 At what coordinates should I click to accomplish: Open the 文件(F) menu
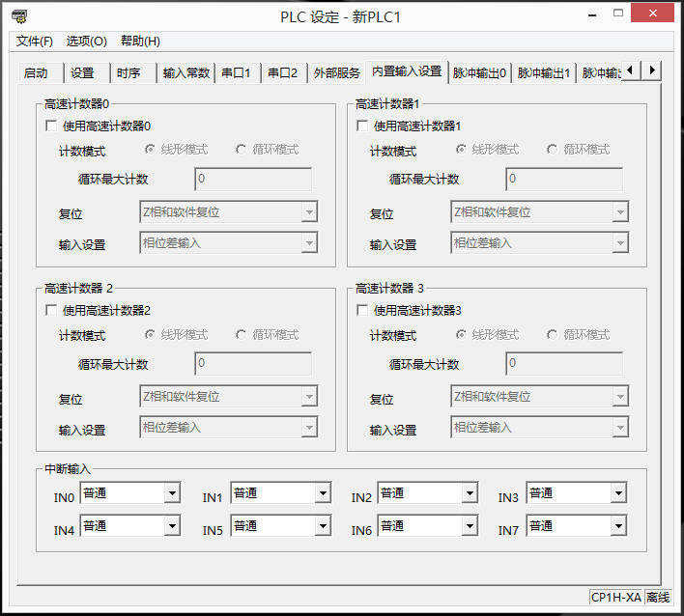[35, 41]
